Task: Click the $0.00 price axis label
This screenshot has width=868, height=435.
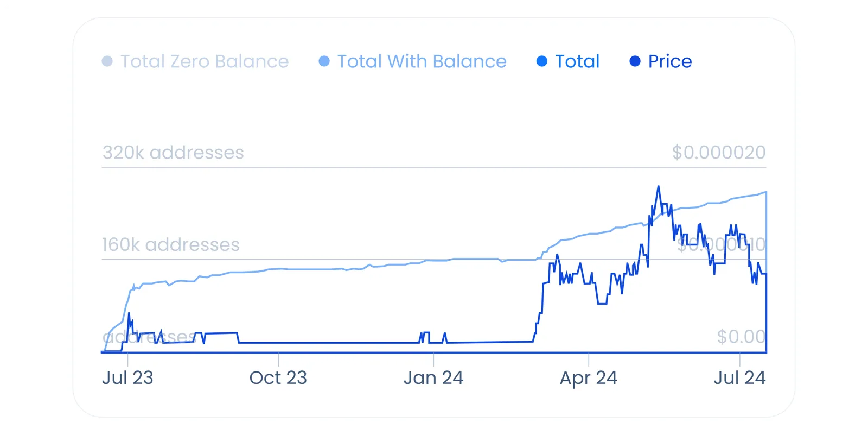Action: click(741, 337)
